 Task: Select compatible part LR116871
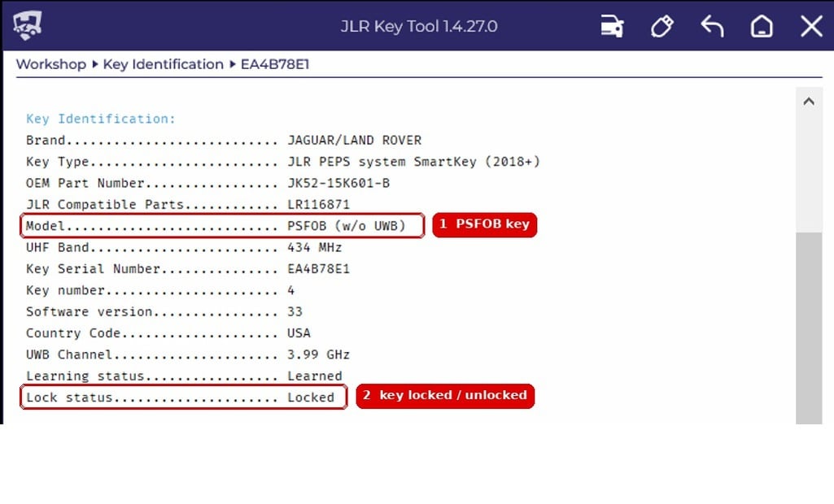[x=319, y=205]
